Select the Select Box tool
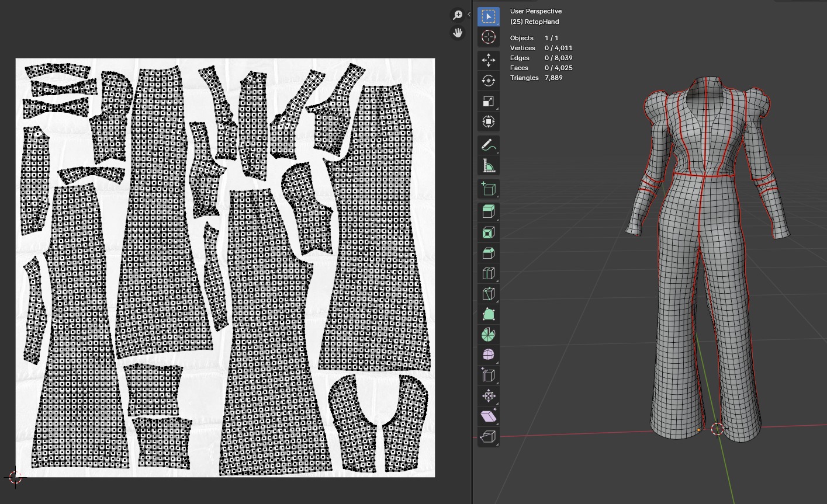The height and width of the screenshot is (504, 827). coord(489,16)
